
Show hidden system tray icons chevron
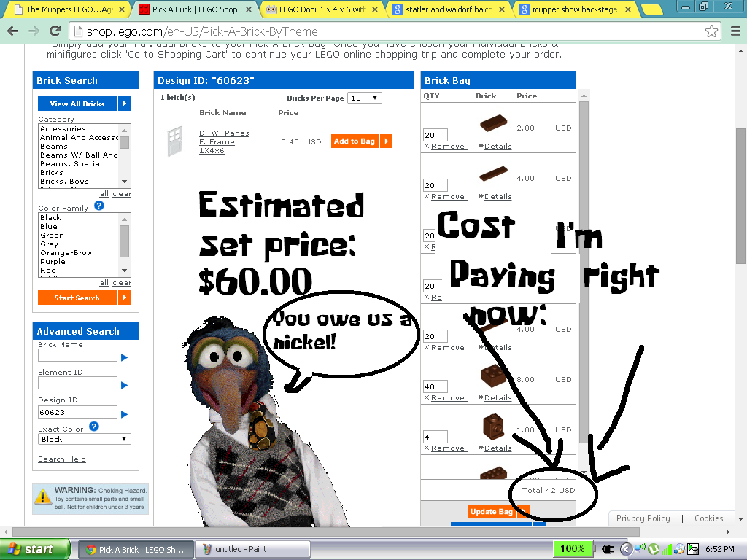tap(626, 549)
